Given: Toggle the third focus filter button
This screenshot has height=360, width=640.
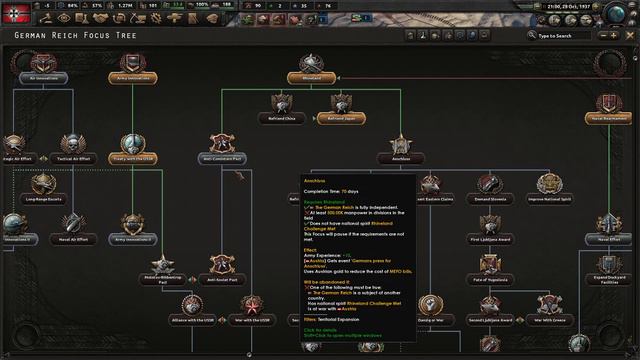Looking at the screenshot, I should (435, 36).
